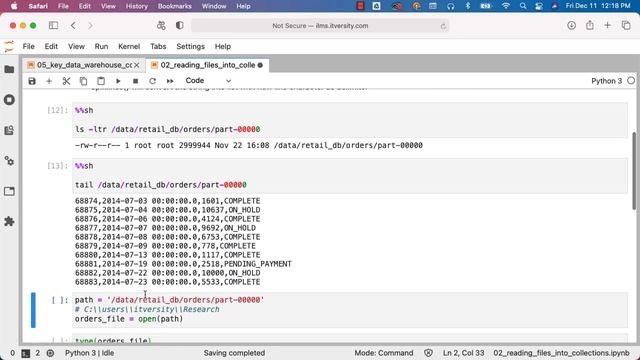Interrupt the kernel with stop icon
This screenshot has width=640, height=360.
click(136, 81)
